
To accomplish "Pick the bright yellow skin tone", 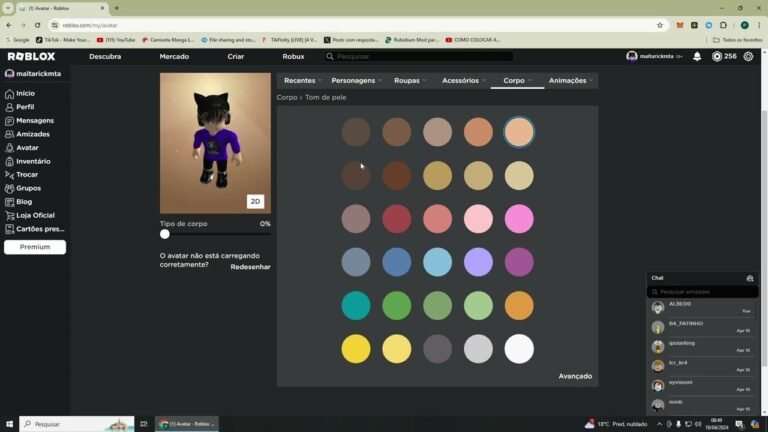I will click(x=356, y=349).
